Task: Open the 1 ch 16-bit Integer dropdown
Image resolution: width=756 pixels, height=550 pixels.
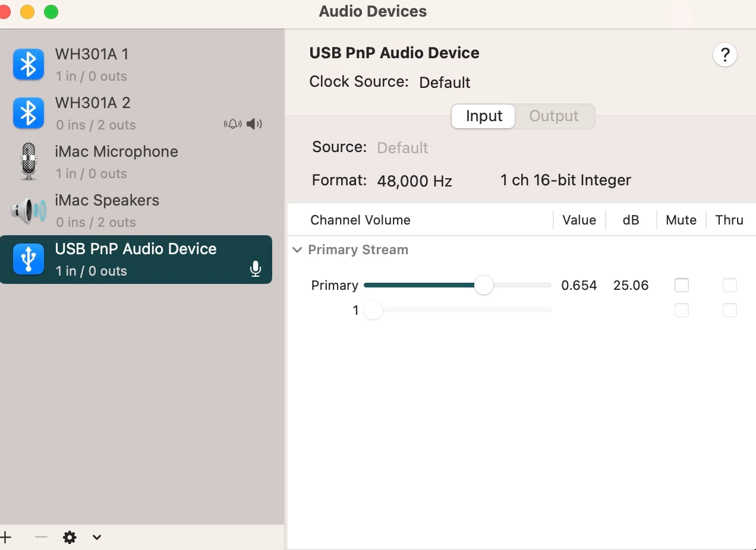Action: pyautogui.click(x=565, y=180)
